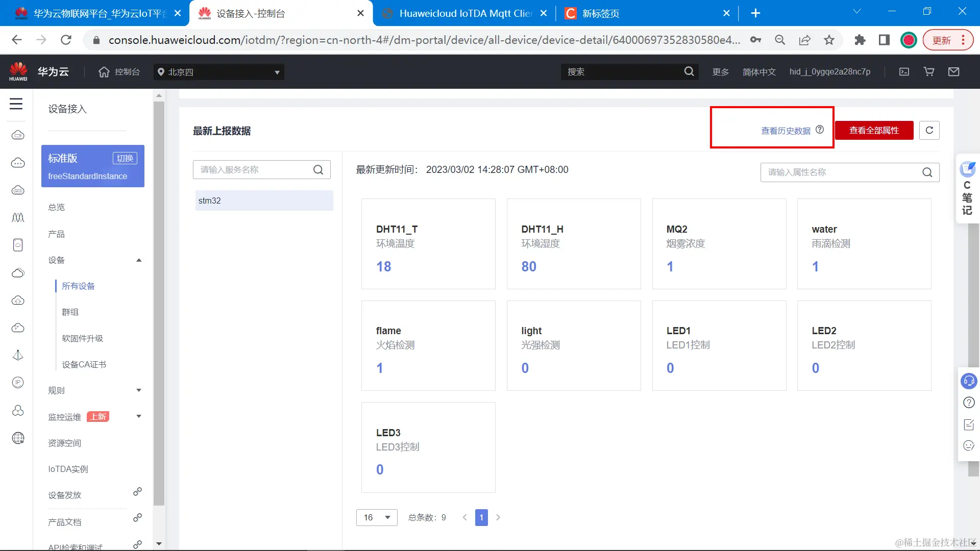Open 总览 in the sidebar
This screenshot has width=980, height=551.
[x=57, y=207]
